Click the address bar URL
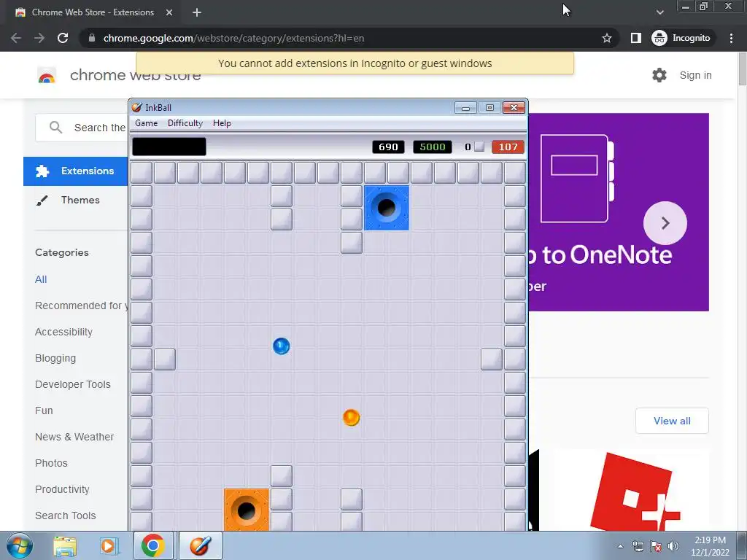Image resolution: width=747 pixels, height=560 pixels. [233, 38]
